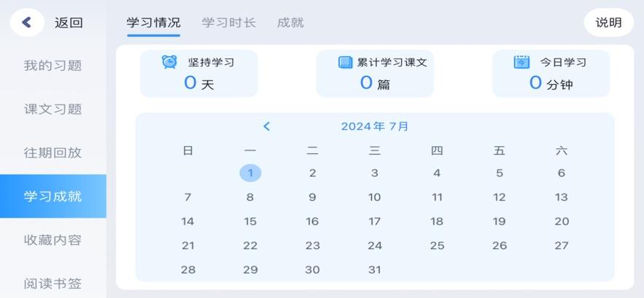The width and height of the screenshot is (644, 298).
Task: Click the alarm clock icon beside 坚持学习
Action: (x=169, y=62)
